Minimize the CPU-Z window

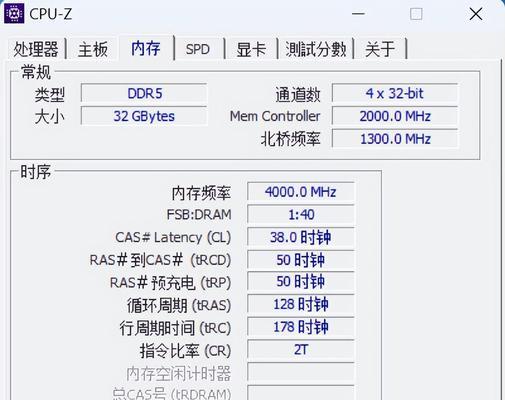click(x=358, y=14)
